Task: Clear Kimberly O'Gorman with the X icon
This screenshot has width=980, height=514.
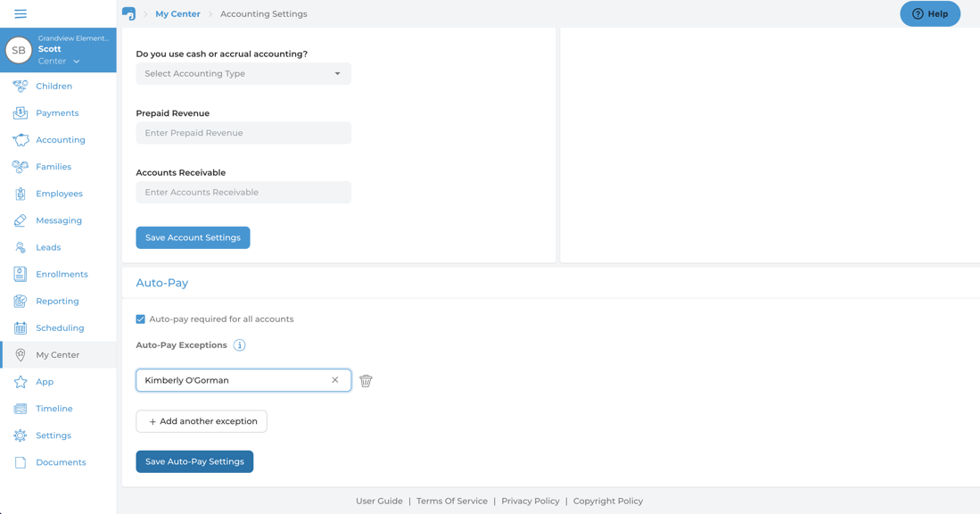Action: (335, 380)
